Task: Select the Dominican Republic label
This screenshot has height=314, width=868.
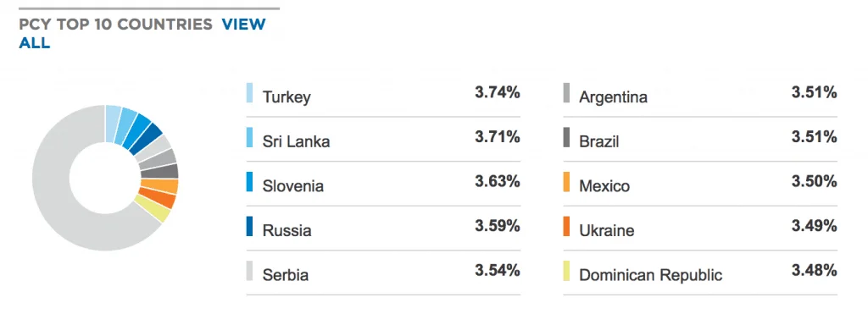Action: pos(650,275)
